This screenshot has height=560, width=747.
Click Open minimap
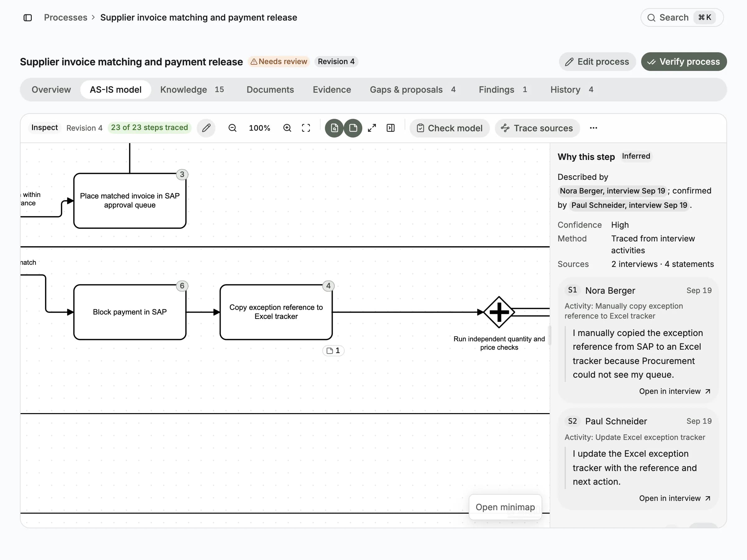coord(505,507)
